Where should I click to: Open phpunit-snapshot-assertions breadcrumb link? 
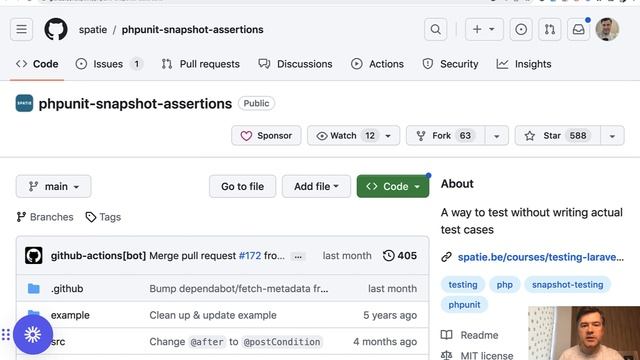point(193,29)
